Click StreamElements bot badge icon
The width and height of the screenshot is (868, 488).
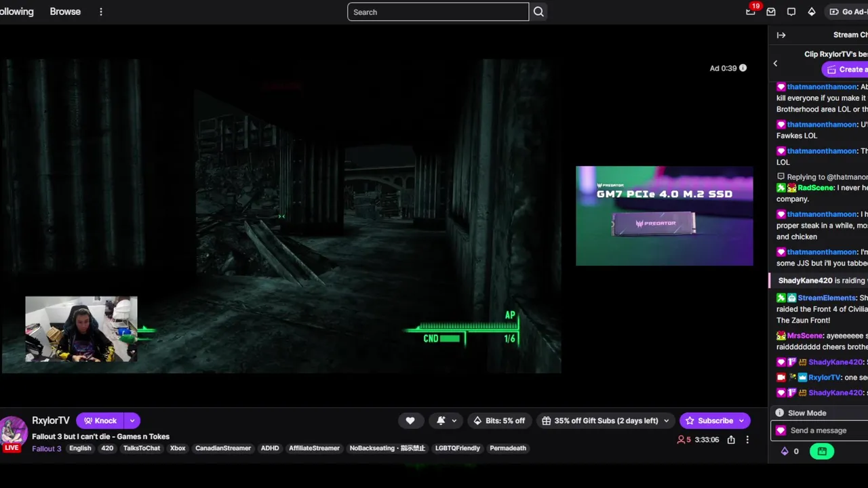click(792, 298)
